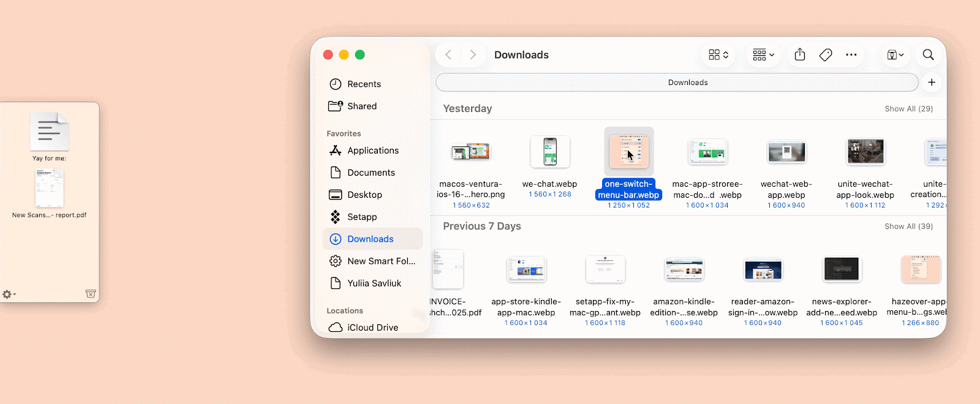
Task: Select the we-chat.webp thumbnail
Action: (550, 152)
